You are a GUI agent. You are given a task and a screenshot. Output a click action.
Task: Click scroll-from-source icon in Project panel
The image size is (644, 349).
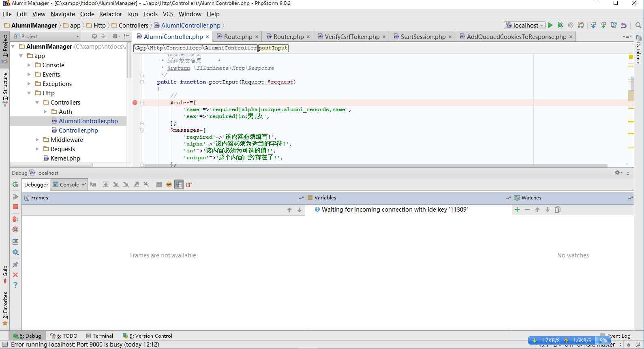(94, 36)
